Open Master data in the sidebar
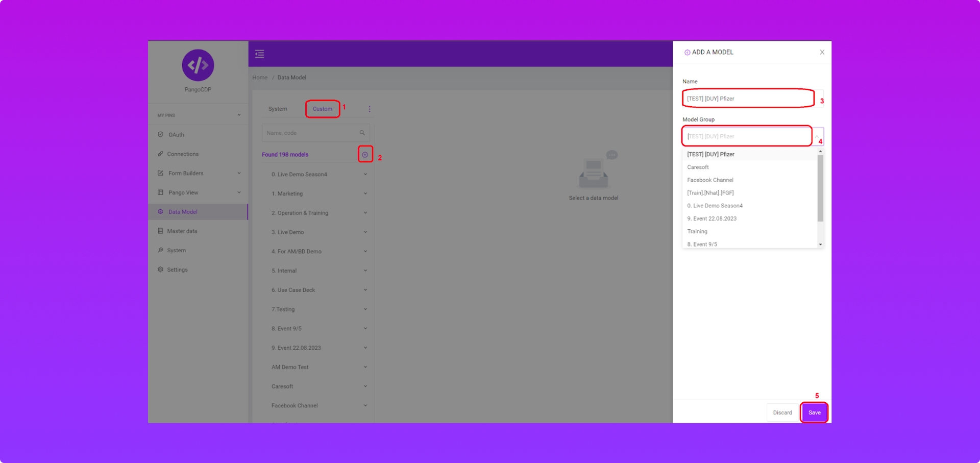This screenshot has height=463, width=980. pyautogui.click(x=182, y=231)
